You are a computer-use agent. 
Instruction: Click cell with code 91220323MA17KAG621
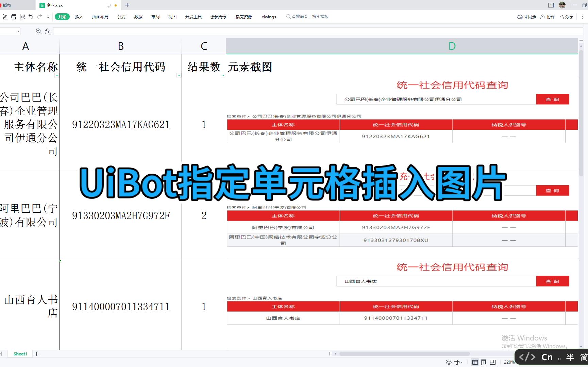(121, 124)
